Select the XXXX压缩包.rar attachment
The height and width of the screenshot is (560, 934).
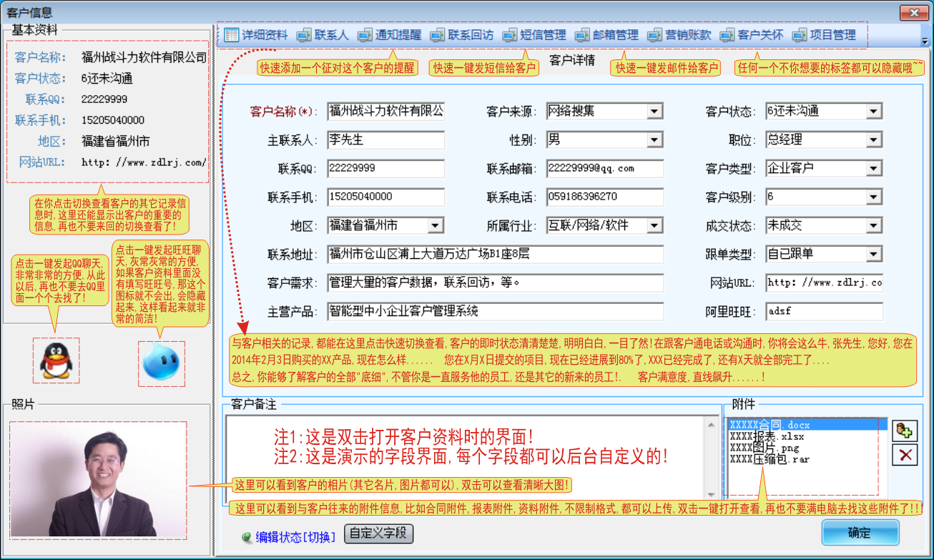coord(770,459)
